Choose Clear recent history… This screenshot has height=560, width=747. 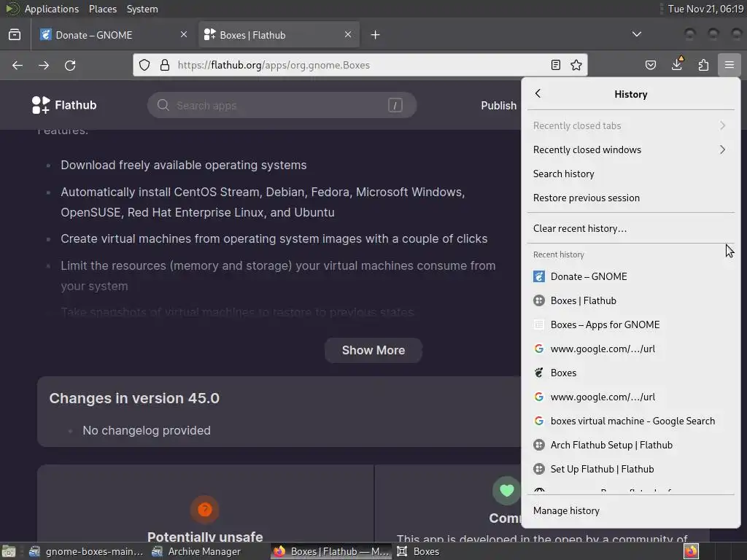click(631, 228)
